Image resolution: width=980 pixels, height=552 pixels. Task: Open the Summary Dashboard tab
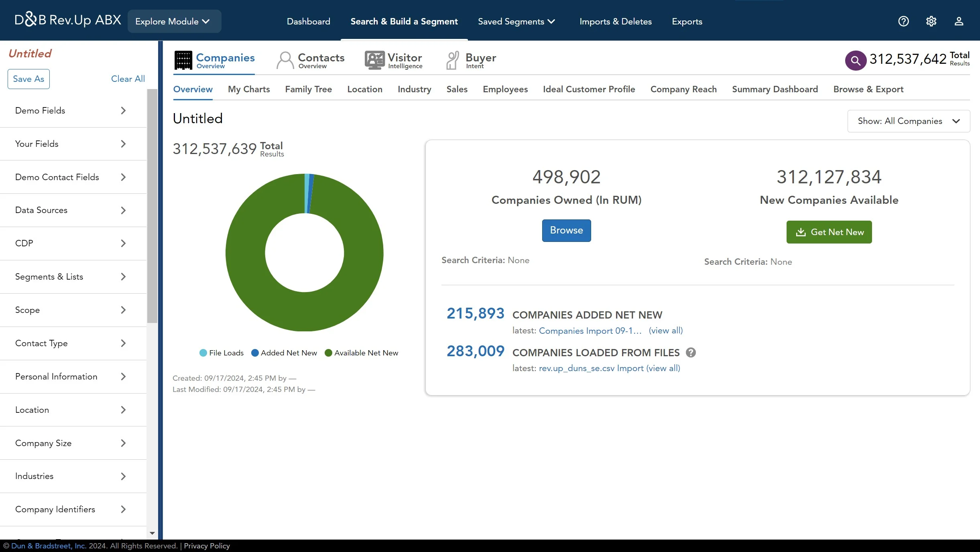[x=775, y=89]
